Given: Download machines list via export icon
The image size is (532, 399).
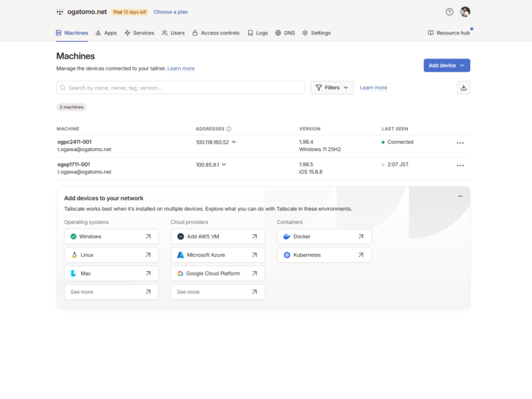Looking at the screenshot, I should 464,88.
